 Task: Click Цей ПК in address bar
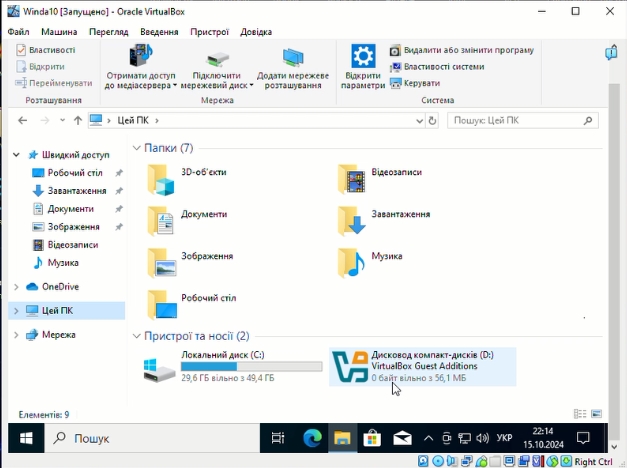tap(133, 120)
